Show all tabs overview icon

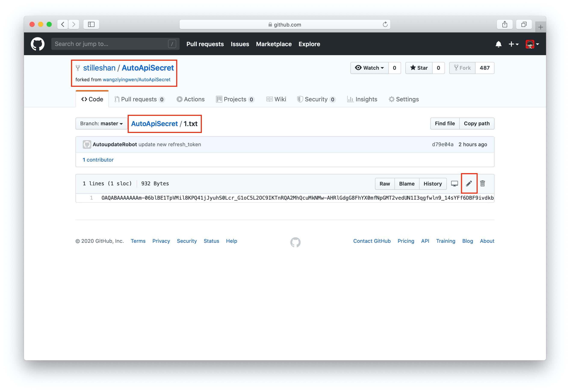pos(524,24)
